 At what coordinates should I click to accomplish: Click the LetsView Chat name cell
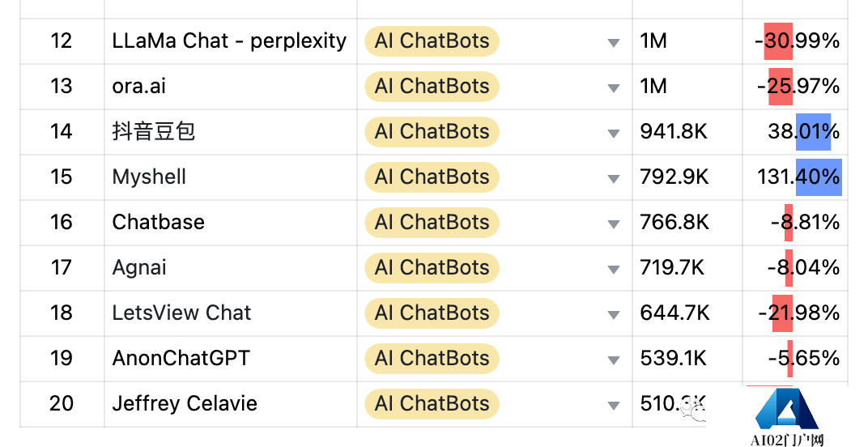pos(231,313)
